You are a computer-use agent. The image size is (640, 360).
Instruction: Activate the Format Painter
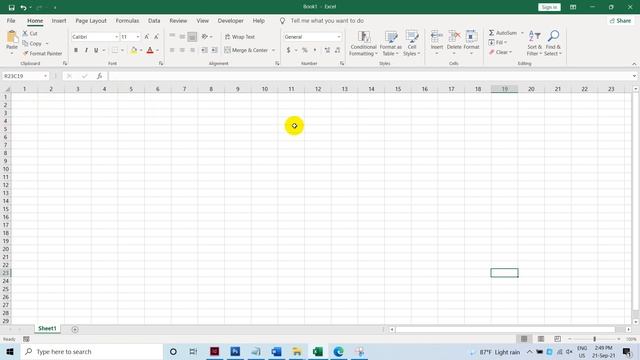point(42,53)
